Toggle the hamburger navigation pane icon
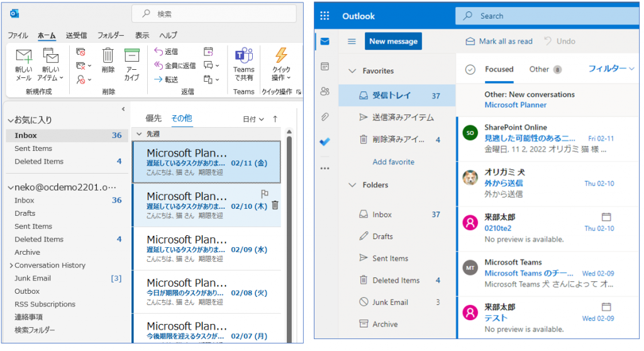Screen dimensions: 644x351 (352, 41)
